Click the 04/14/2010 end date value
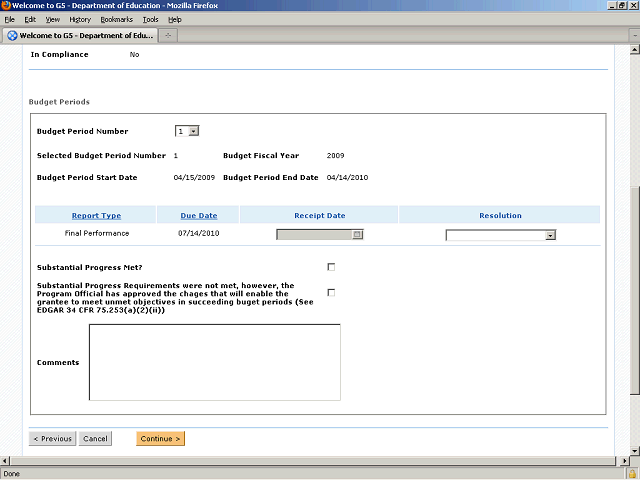640x480 pixels. pos(347,178)
